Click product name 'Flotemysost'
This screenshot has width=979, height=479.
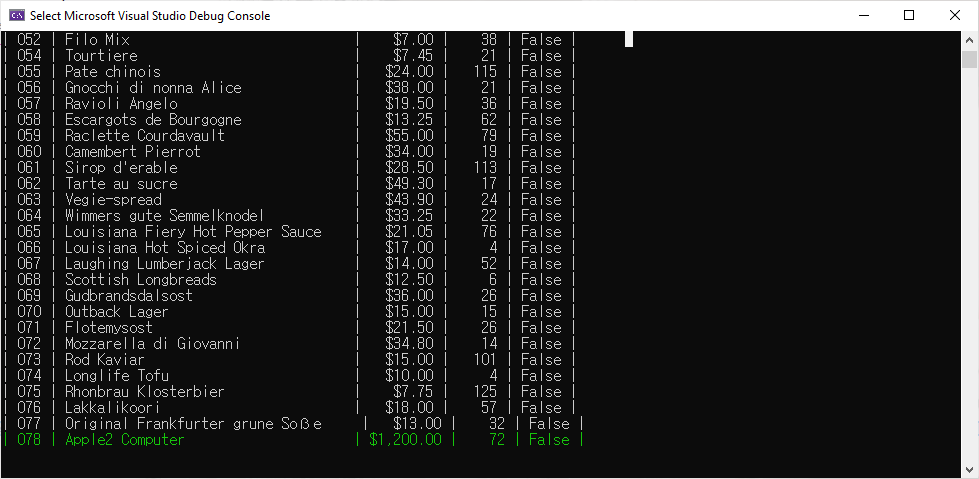pyautogui.click(x=109, y=328)
